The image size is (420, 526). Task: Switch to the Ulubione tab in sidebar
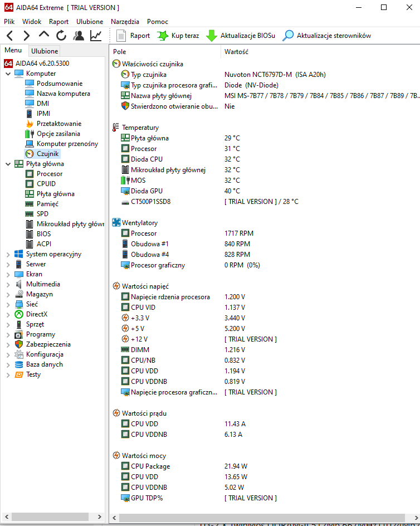pos(45,51)
